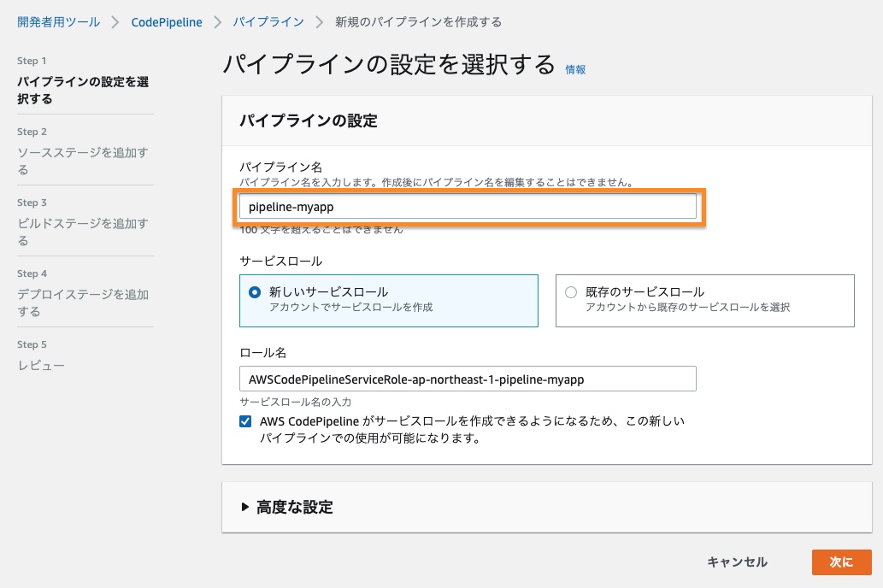Viewport: 883px width, 588px height.
Task: Jump to Step 3 ビルドステージを追加する
Action: click(x=83, y=232)
